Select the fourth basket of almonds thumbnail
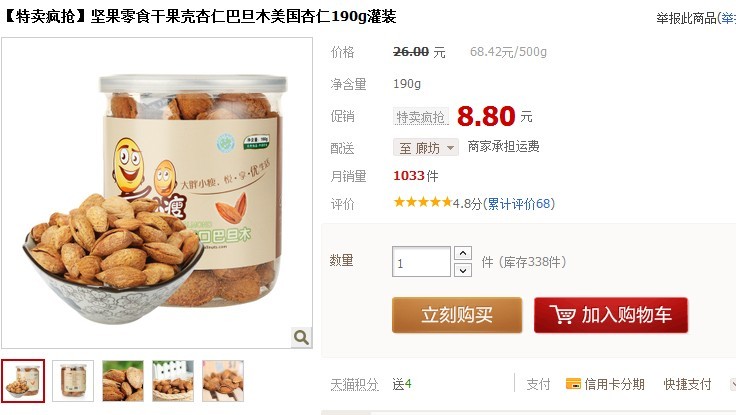Screen dimensions: 736x415 tap(173, 381)
